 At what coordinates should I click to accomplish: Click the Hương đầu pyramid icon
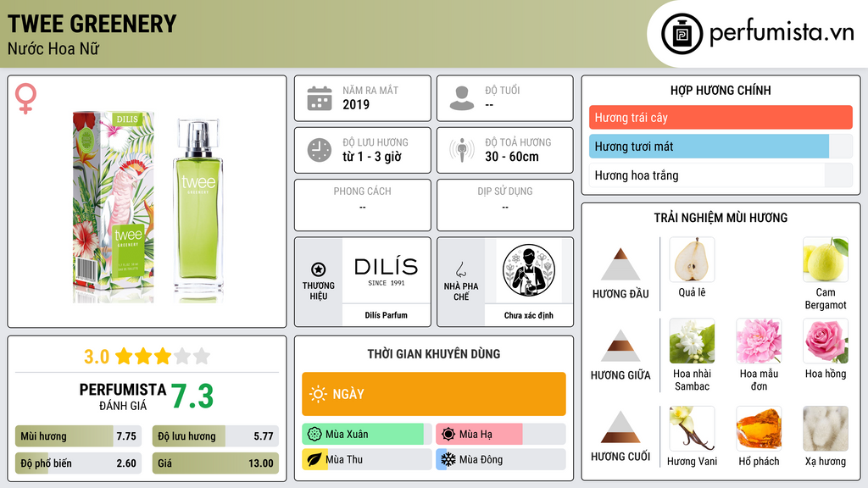[x=620, y=264]
